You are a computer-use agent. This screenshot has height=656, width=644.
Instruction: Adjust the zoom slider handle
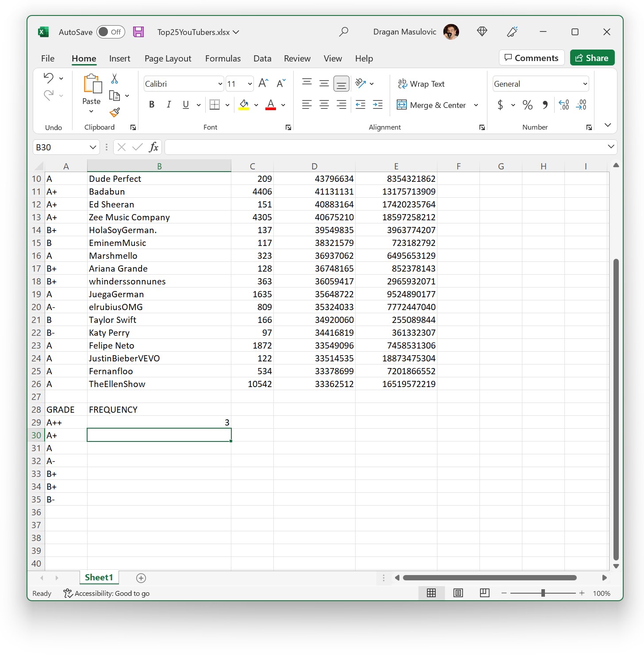[x=543, y=593]
